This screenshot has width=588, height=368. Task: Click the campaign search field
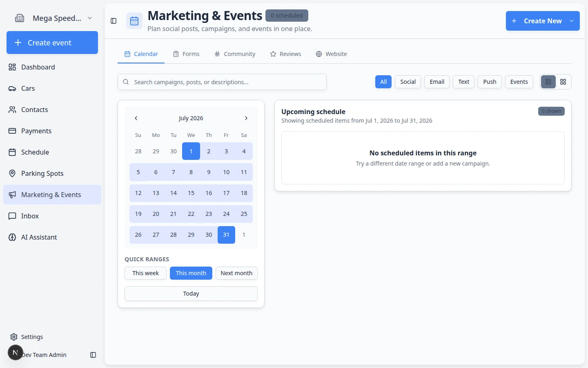click(222, 82)
